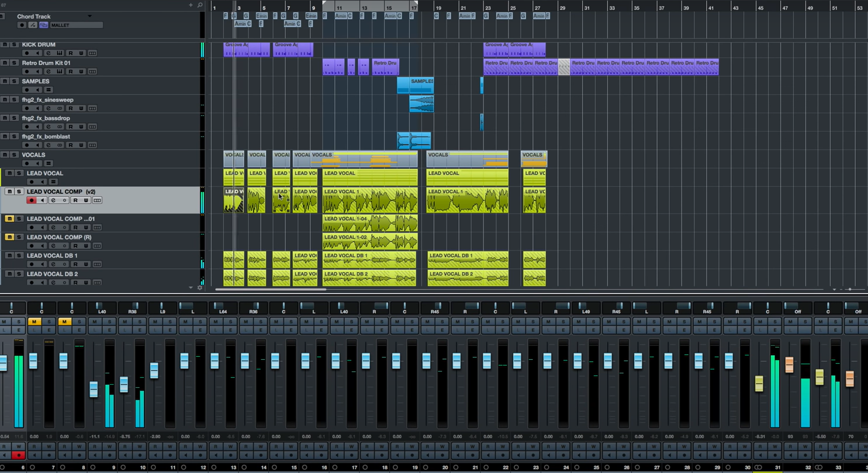Solo the LEAD VOCAL DB 2 track

tap(19, 273)
